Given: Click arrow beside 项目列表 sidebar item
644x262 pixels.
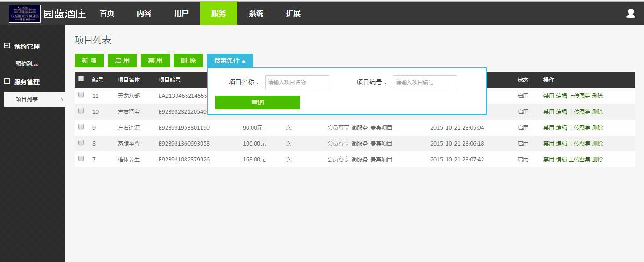Looking at the screenshot, I should tap(62, 100).
